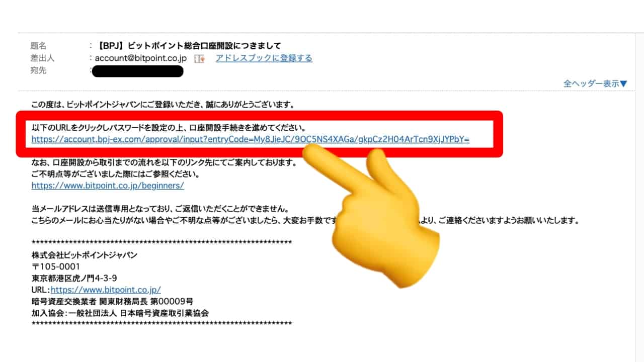The image size is (644, 362).
Task: Click the postal code 〒105-0001
Action: point(55,266)
